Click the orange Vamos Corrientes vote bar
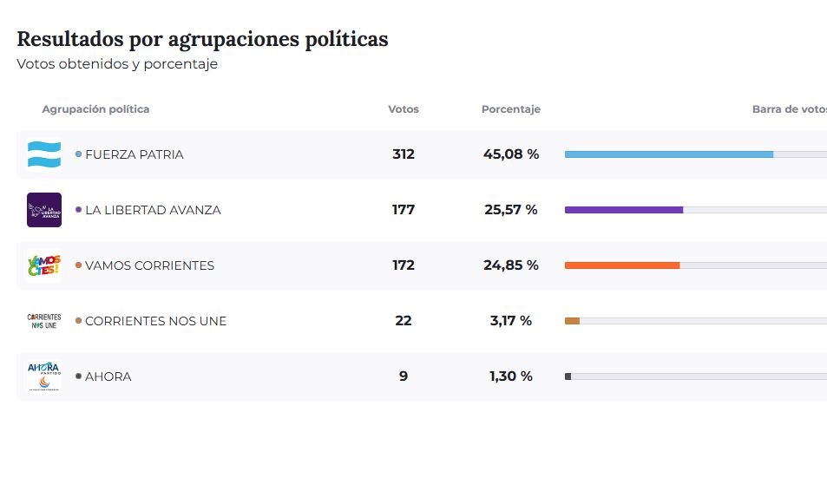Screen dimensions: 827x504 [x=622, y=265]
